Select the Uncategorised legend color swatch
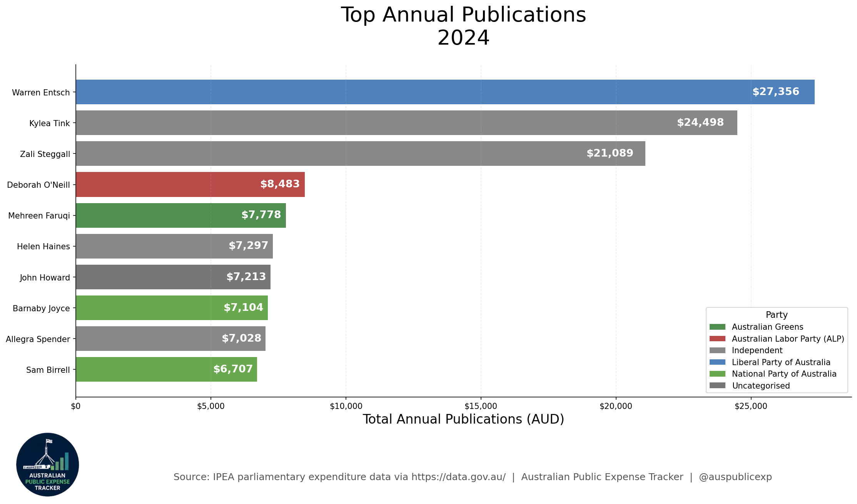The width and height of the screenshot is (857, 504). 717,386
